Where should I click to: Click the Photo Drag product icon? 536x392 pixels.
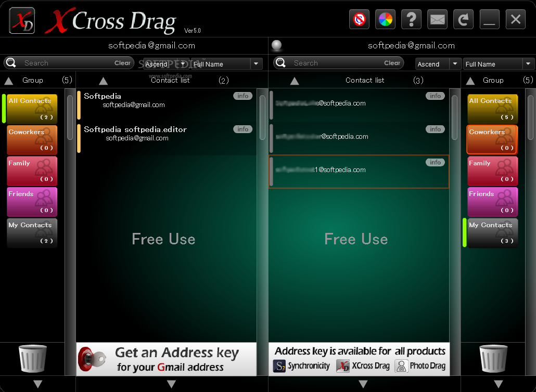(x=401, y=365)
